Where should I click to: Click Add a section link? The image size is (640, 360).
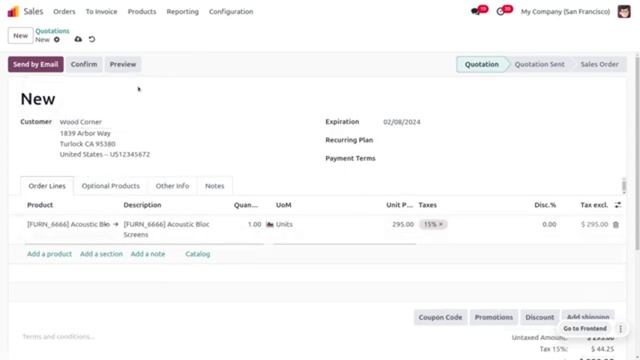pos(101,254)
